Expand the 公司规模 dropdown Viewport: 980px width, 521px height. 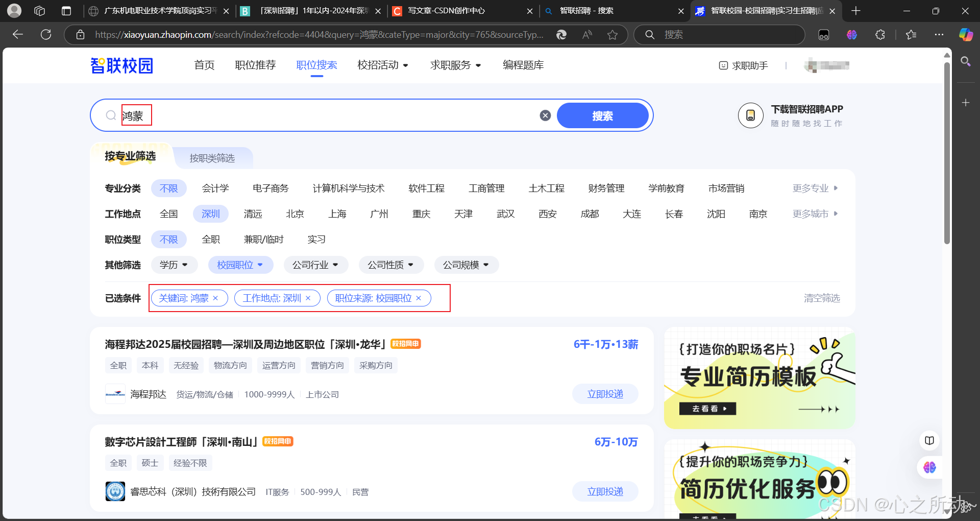tap(467, 265)
